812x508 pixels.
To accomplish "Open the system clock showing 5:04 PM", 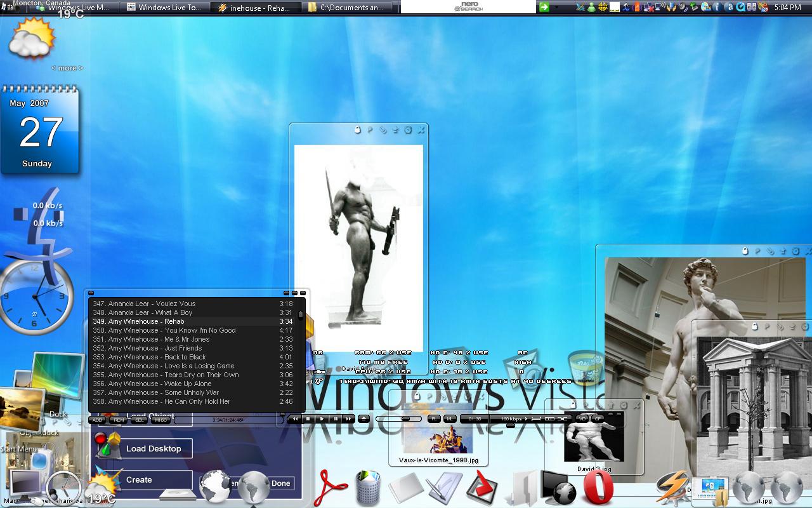I will coord(787,8).
